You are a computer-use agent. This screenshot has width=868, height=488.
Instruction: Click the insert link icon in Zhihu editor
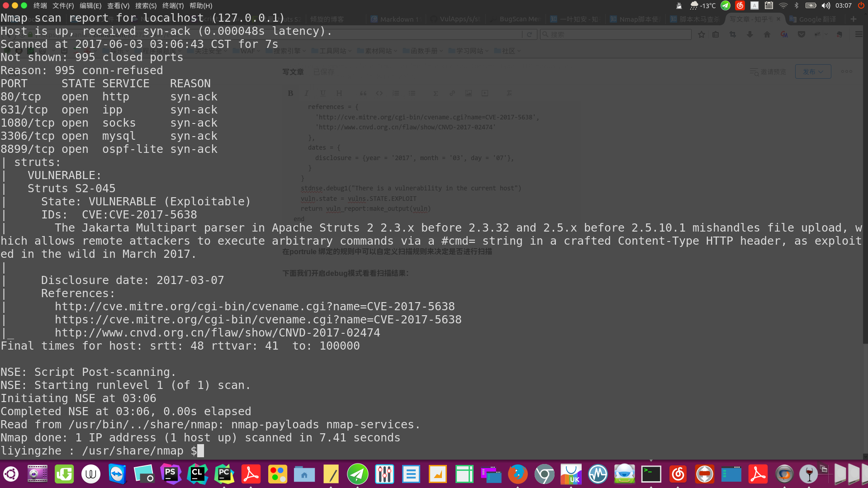pos(452,93)
